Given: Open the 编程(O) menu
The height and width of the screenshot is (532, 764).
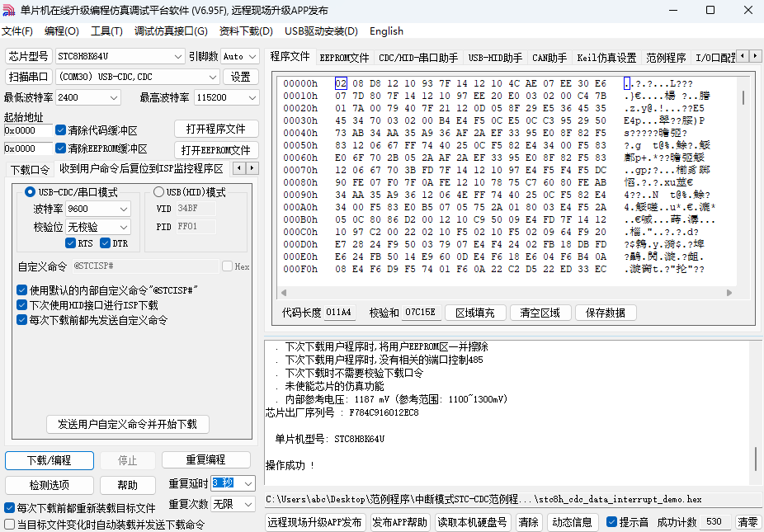Looking at the screenshot, I should (x=61, y=31).
